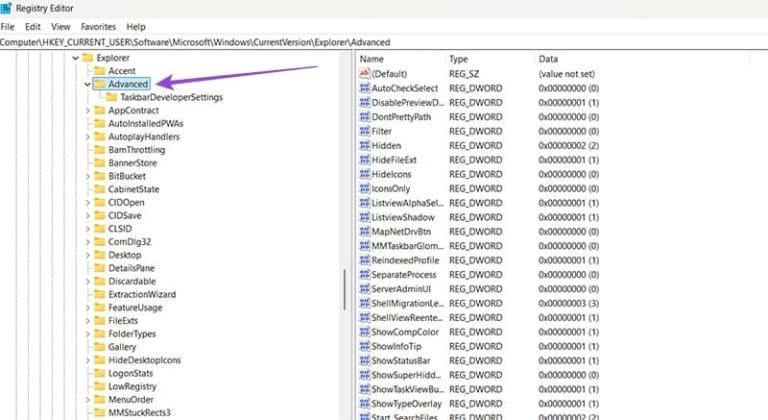The height and width of the screenshot is (420, 768).
Task: Click the AutoCheckSelect DWORD icon
Action: point(364,88)
